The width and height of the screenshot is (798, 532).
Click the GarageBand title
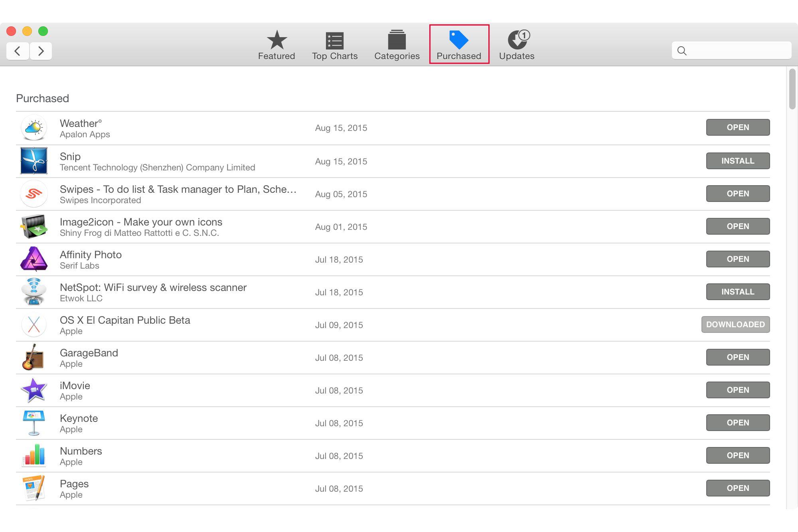[89, 353]
